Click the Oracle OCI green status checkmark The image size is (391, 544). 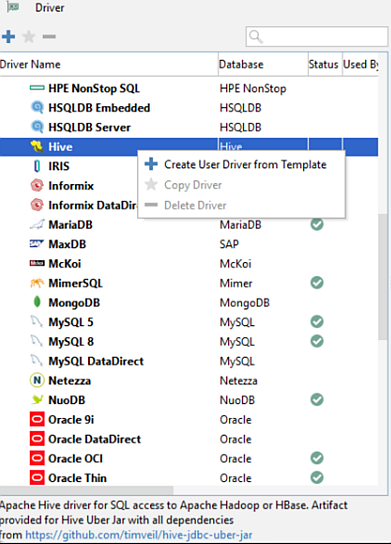pos(317,458)
